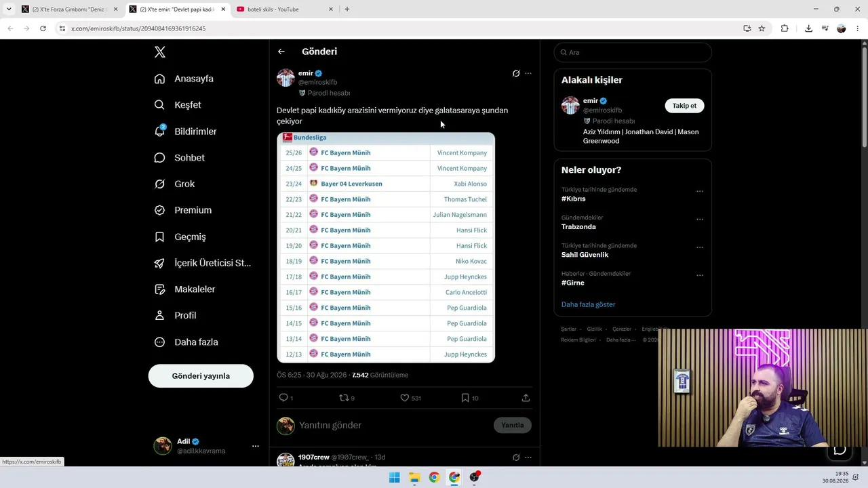
Task: Close the boteli skils YouTube tab
Action: (x=331, y=9)
